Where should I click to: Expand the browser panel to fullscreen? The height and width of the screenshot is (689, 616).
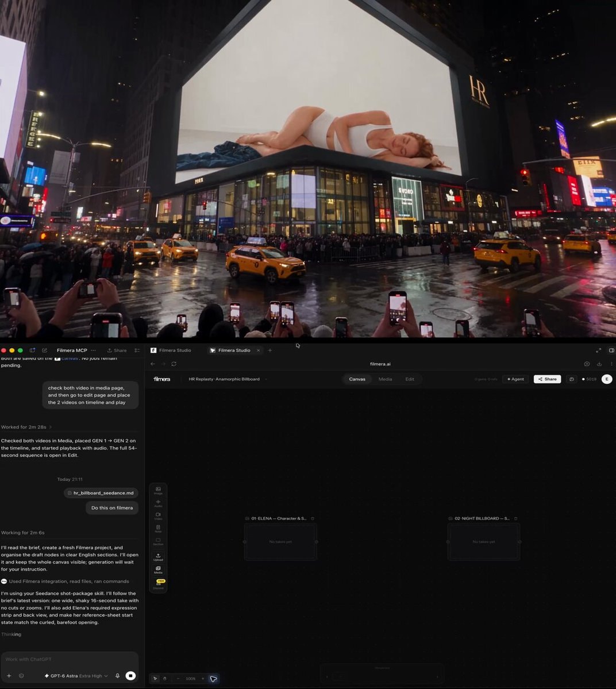[x=598, y=350]
